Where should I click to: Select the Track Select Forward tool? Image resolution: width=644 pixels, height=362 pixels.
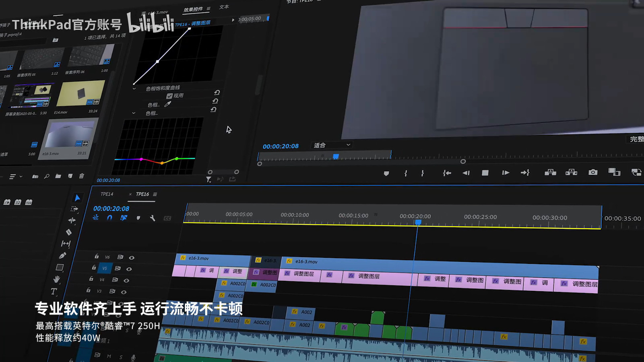(x=74, y=209)
